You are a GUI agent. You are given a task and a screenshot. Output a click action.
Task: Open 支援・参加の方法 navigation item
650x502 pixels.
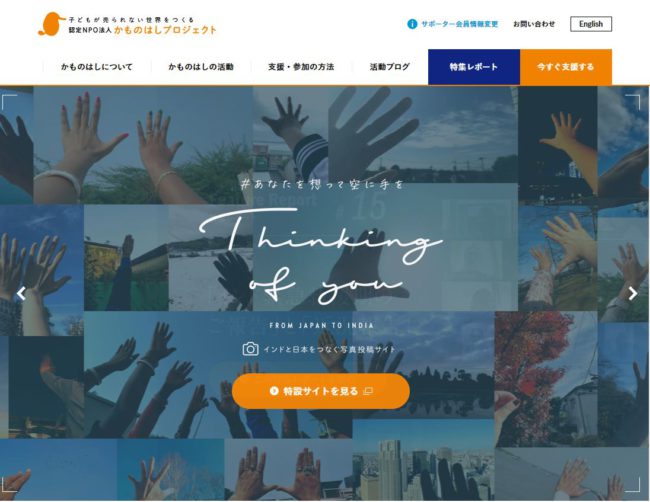pos(301,67)
